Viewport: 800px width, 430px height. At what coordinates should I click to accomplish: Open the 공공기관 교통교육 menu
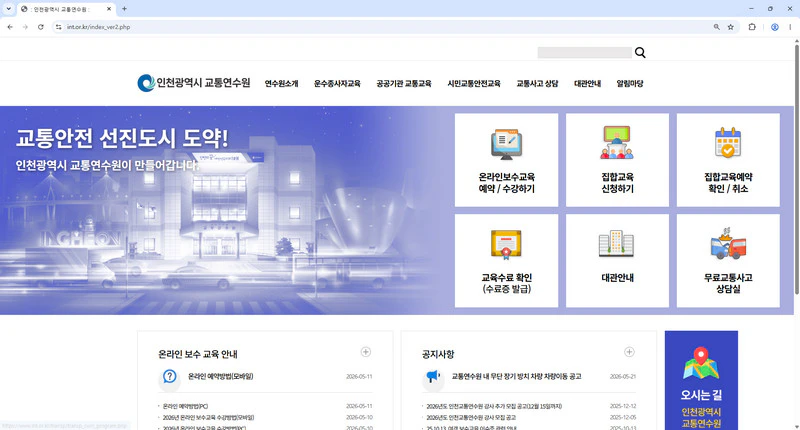pos(404,84)
